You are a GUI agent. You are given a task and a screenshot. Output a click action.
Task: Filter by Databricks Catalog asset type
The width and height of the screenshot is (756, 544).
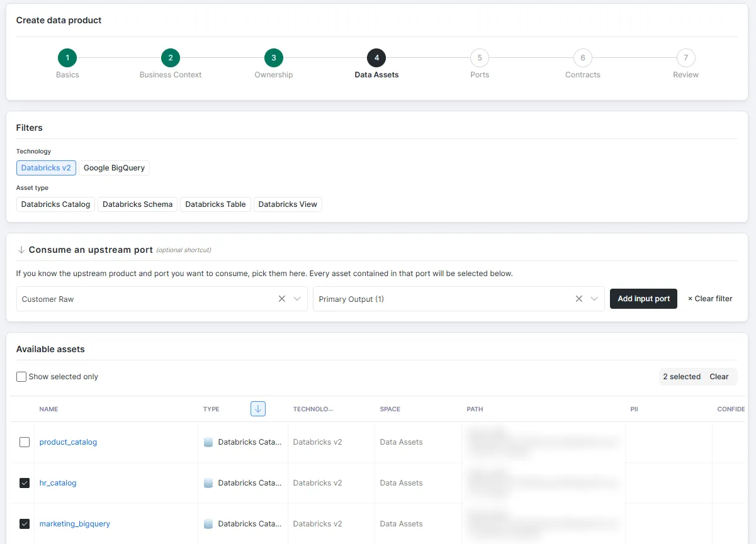(55, 204)
